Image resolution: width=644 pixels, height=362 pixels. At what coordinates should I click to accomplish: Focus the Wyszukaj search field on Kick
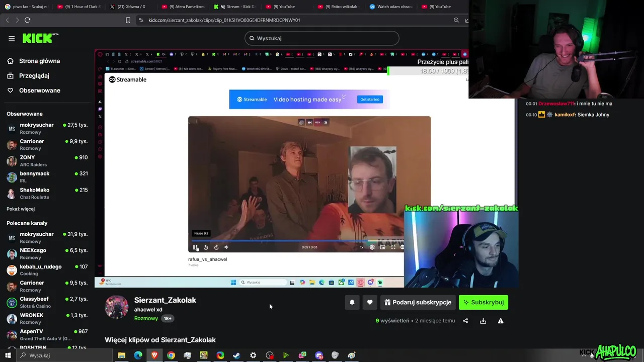(321, 38)
